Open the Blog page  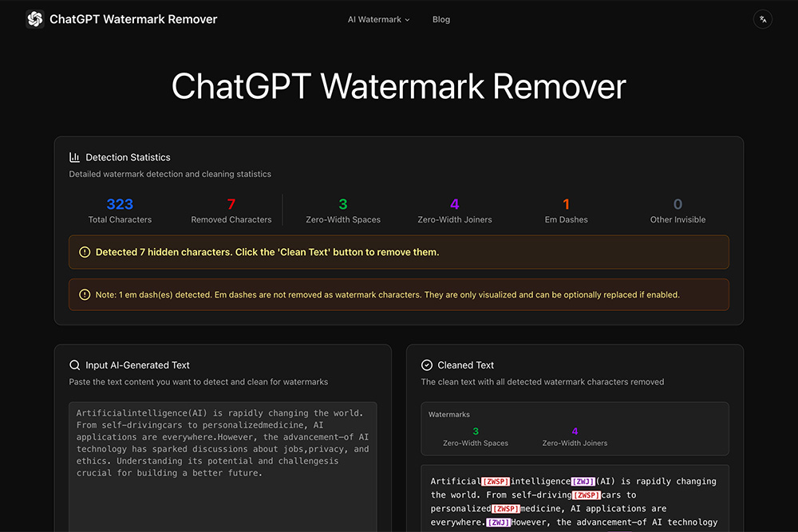[440, 19]
